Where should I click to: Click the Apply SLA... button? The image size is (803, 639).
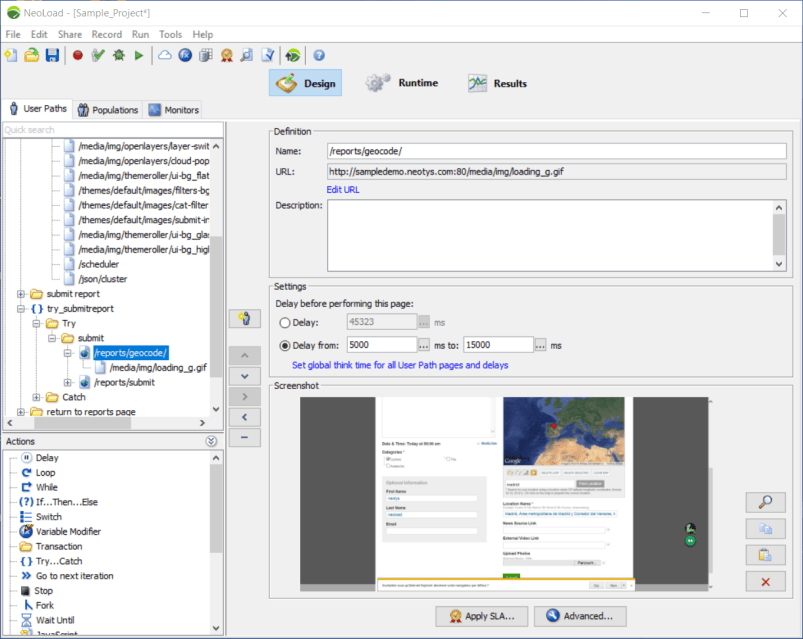coord(482,616)
